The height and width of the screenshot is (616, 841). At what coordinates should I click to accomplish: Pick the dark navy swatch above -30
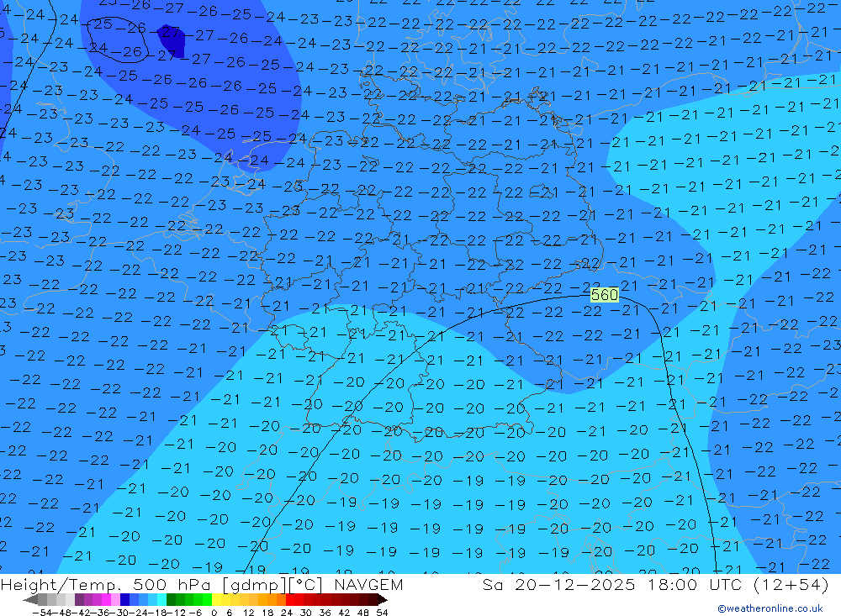[124, 600]
